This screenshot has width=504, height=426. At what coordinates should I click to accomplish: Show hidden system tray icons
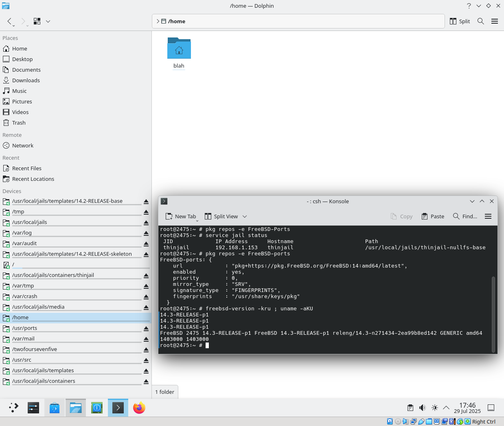tap(446, 408)
